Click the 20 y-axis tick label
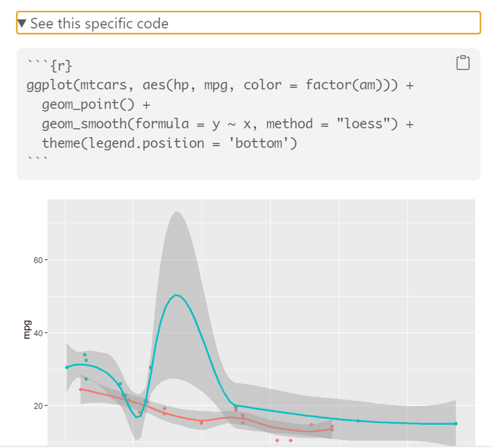Viewport: 492px width, 448px height. coord(38,406)
